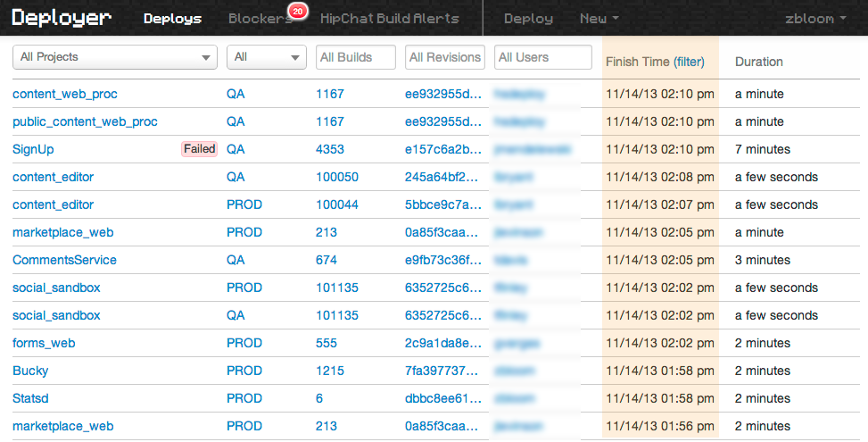This screenshot has width=868, height=442.
Task: Open build 4353 for SignUp
Action: tap(330, 149)
